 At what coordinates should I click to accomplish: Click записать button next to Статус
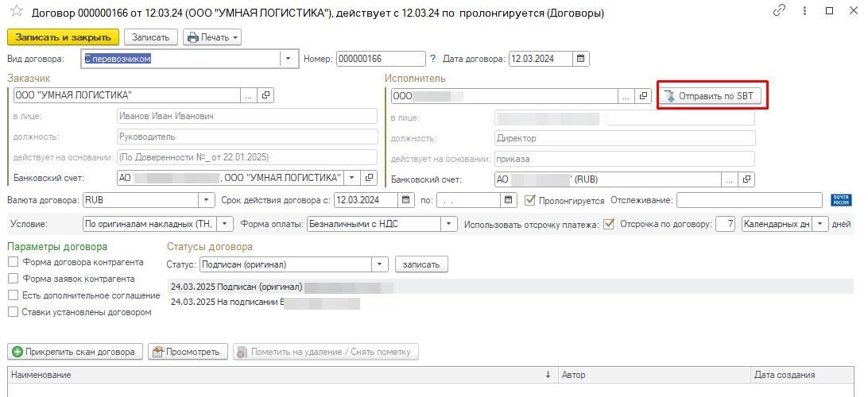[421, 264]
